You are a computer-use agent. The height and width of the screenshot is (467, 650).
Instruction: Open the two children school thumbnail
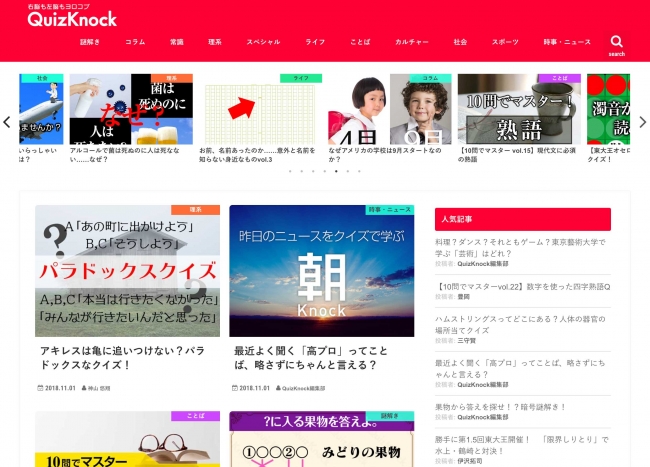(390, 109)
